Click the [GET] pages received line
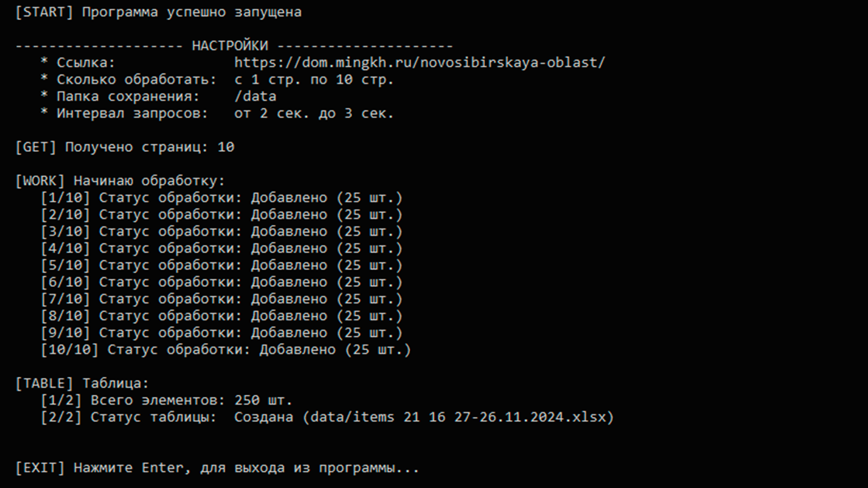 coord(125,147)
